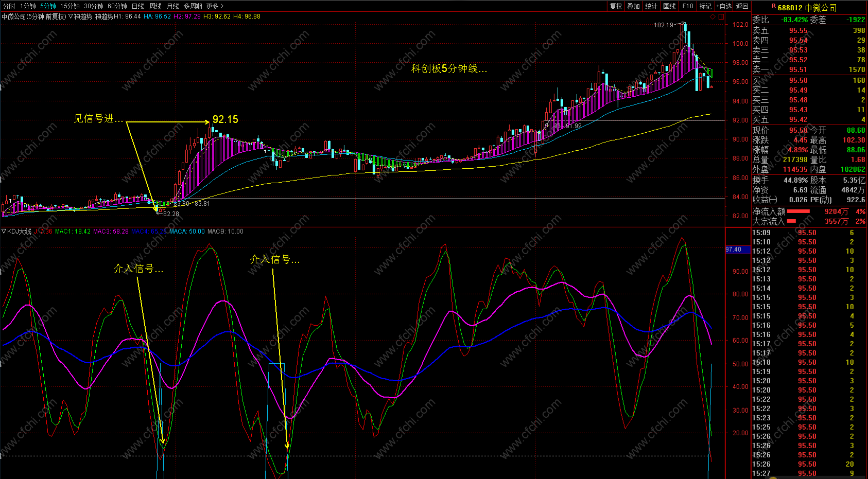Viewport: 868px width, 479px height.
Task: Select the 1分钟 period tab
Action: (28, 6)
